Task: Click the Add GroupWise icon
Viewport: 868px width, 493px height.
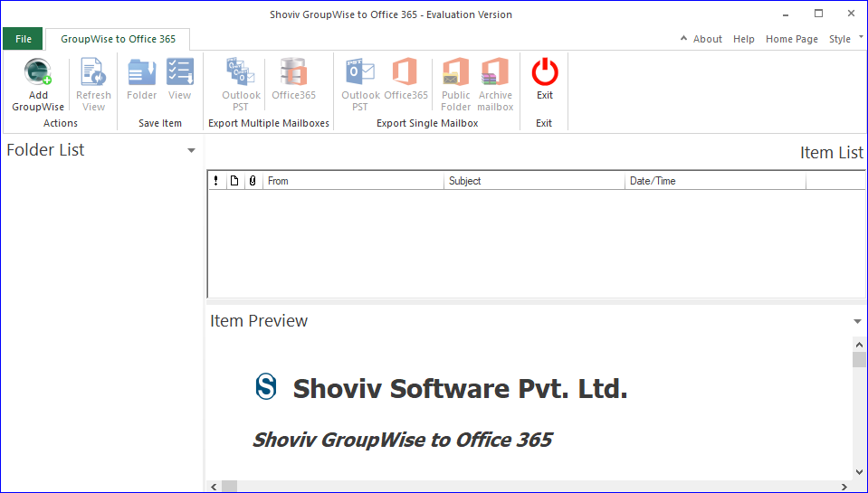Action: [x=38, y=72]
